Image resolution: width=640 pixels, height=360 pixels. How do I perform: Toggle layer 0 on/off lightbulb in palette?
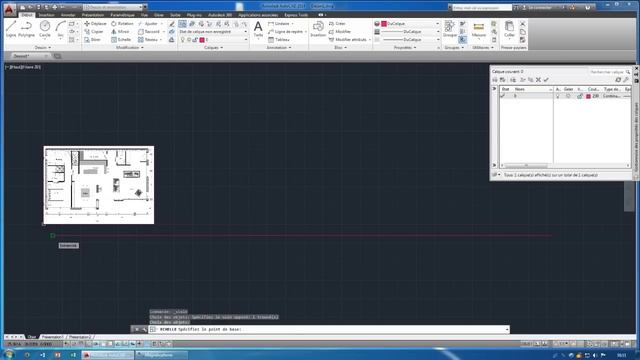558,96
